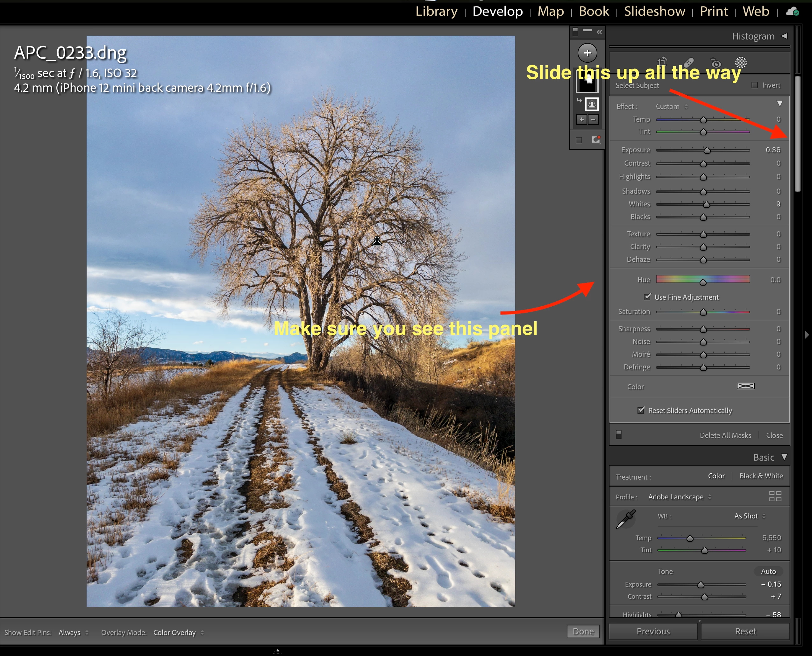Image resolution: width=812 pixels, height=656 pixels.
Task: Open the Masking tool icon
Action: tap(741, 62)
